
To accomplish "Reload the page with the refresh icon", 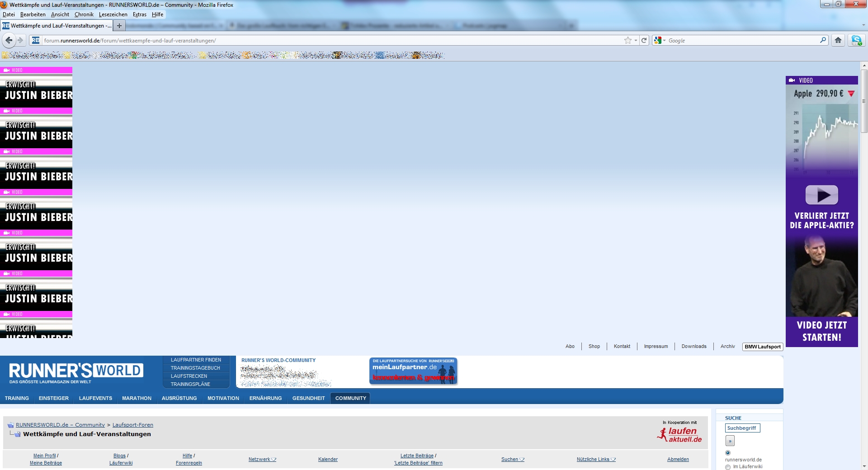I will tap(644, 40).
